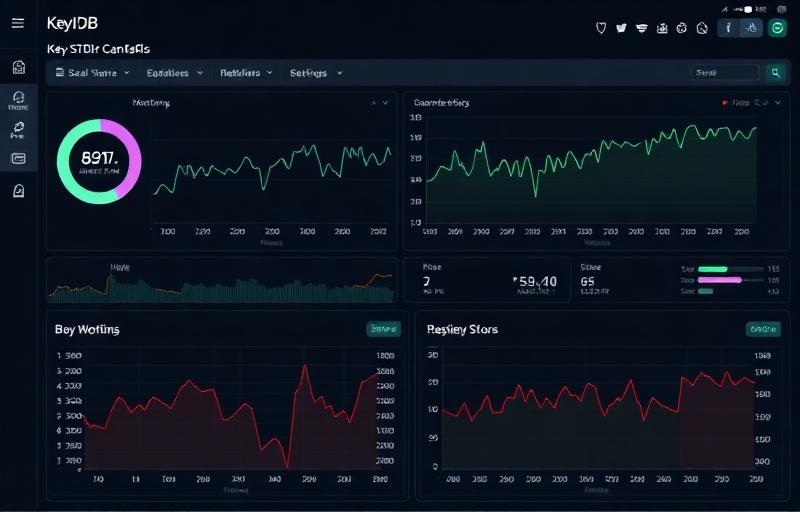Click the green button on Resfiey Stors panel
The height and width of the screenshot is (512, 800).
[x=763, y=328]
